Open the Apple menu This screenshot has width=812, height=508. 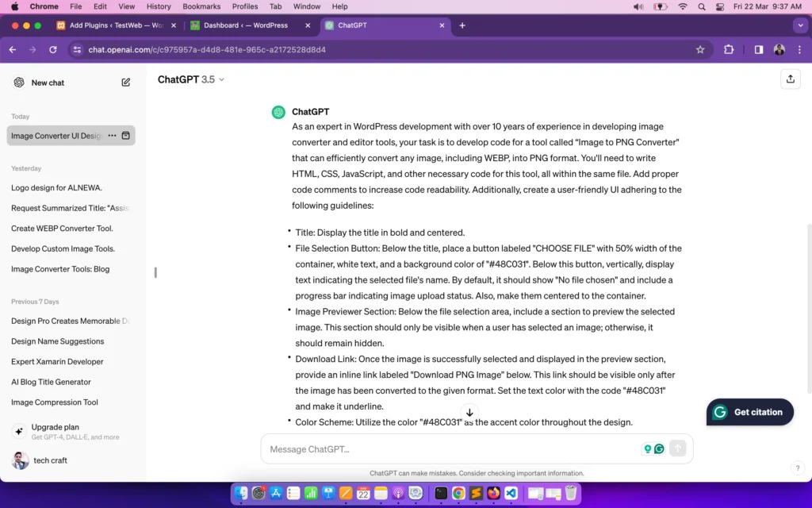click(x=14, y=6)
